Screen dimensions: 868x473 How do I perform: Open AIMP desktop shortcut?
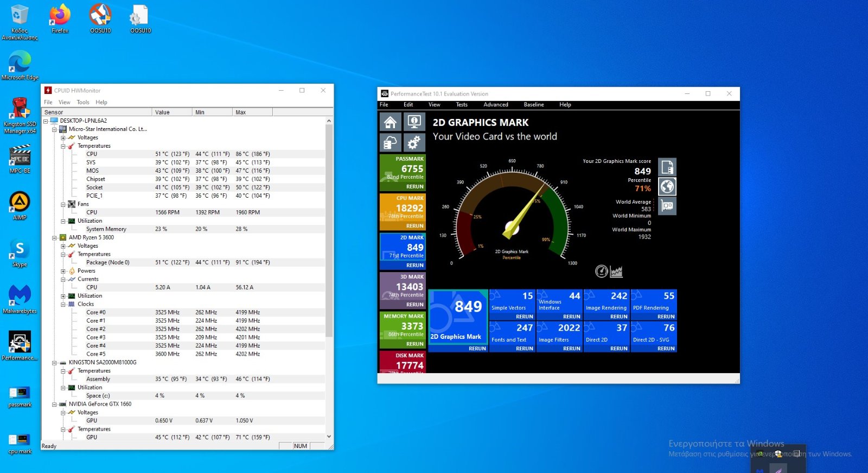(20, 206)
